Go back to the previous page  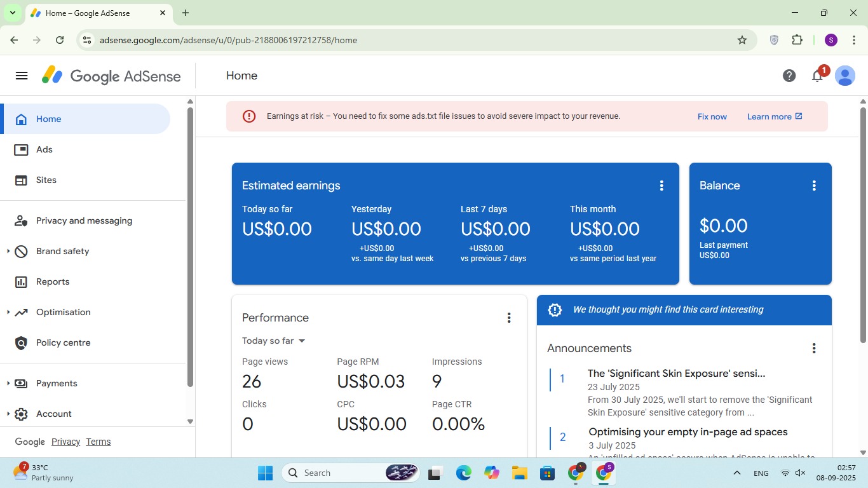[14, 40]
